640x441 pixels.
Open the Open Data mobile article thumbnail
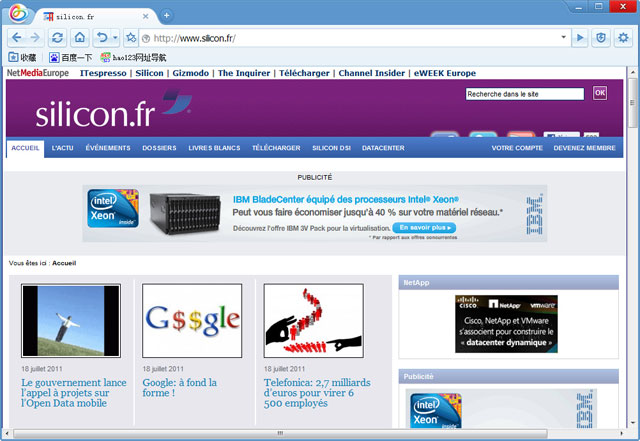point(71,321)
